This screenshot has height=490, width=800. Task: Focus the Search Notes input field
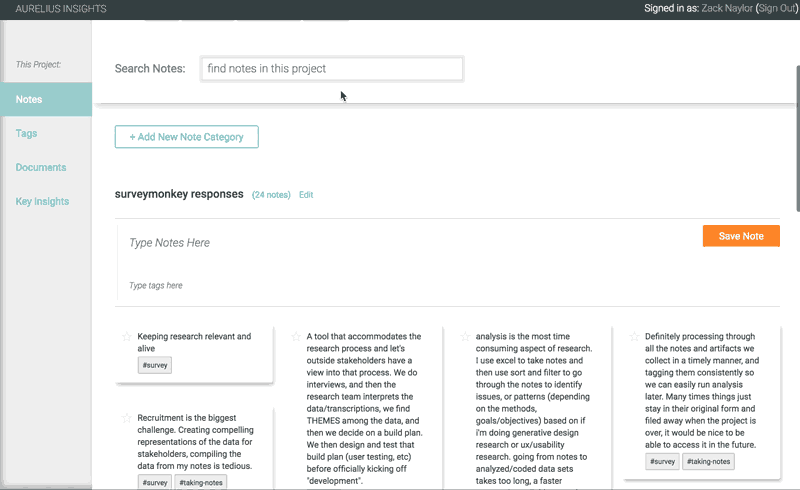pyautogui.click(x=331, y=69)
